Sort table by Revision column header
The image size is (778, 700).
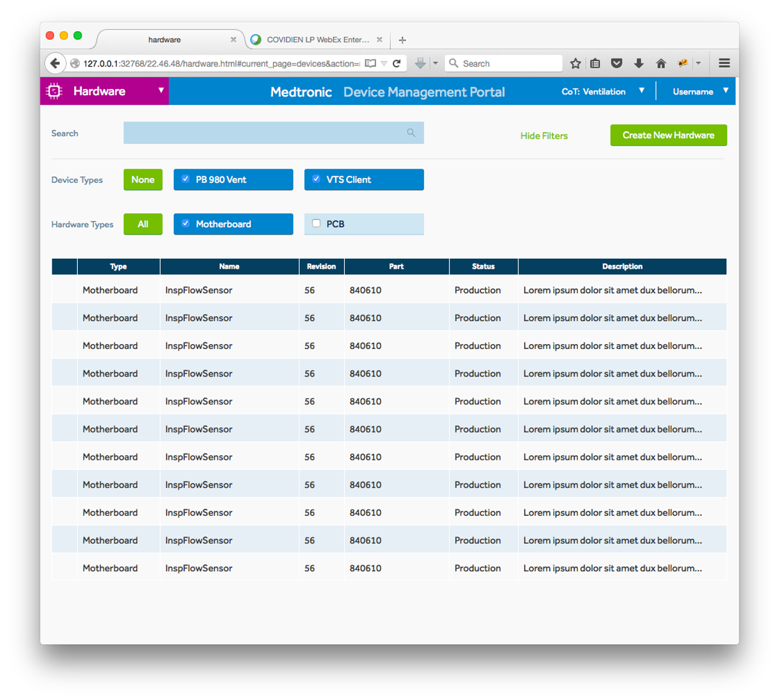click(321, 266)
